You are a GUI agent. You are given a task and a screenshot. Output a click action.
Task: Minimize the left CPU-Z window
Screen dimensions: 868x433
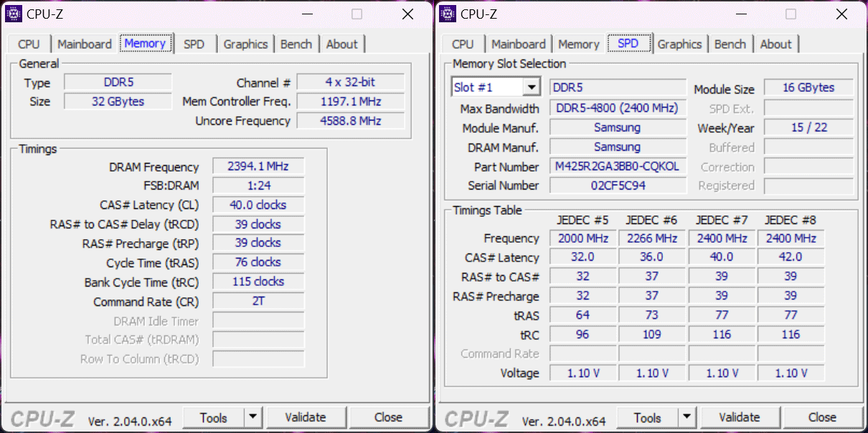coord(306,14)
